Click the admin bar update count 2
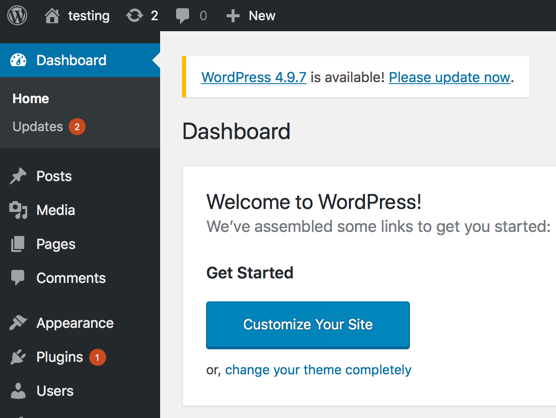Image resolution: width=556 pixels, height=418 pixels. tap(154, 16)
